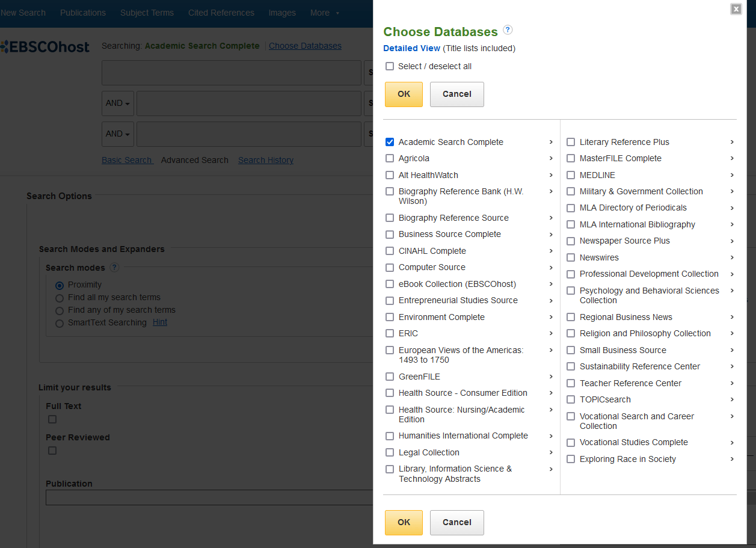The height and width of the screenshot is (548, 756).
Task: Select SmartText Searching mode
Action: 60,323
